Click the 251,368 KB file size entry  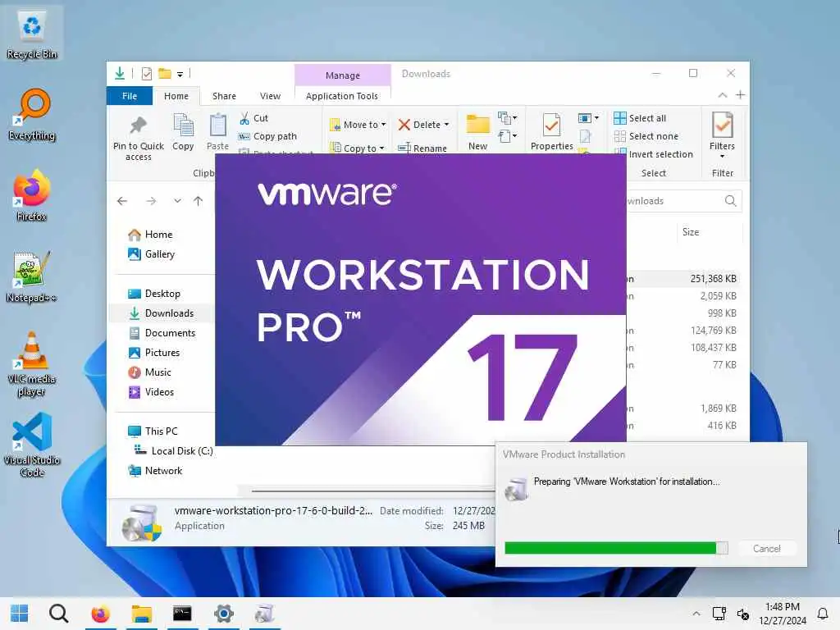(713, 279)
